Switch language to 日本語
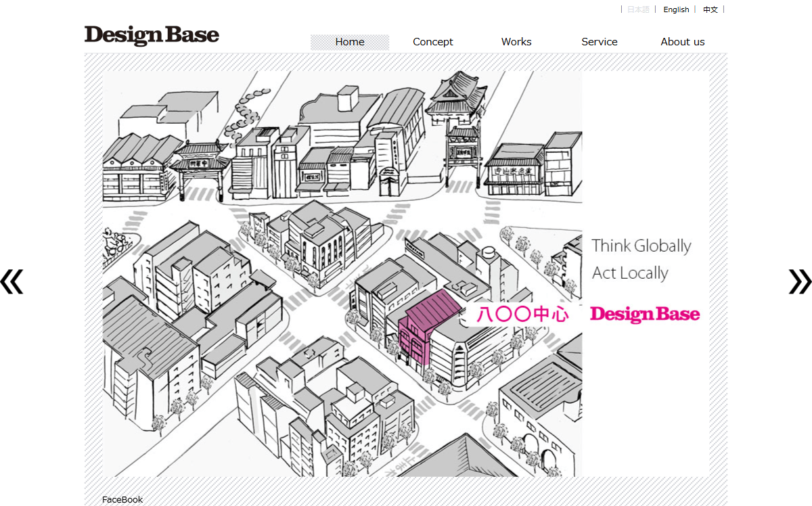This screenshot has width=812, height=506. 638,9
